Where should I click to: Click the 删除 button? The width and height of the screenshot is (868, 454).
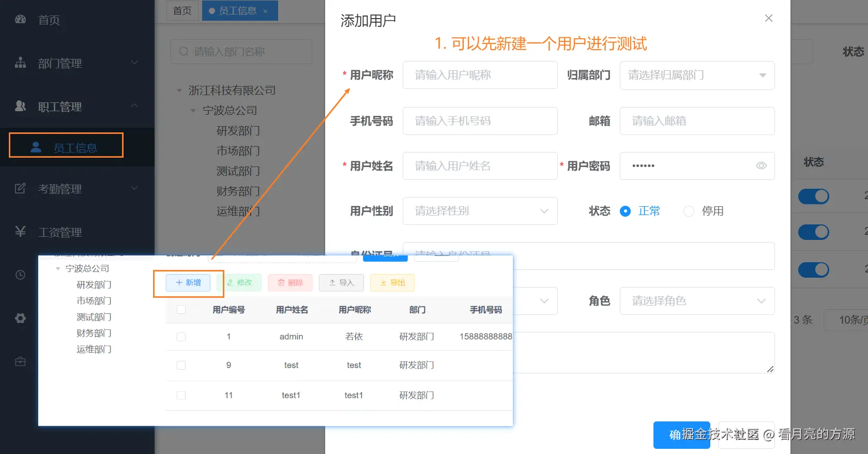tap(290, 283)
